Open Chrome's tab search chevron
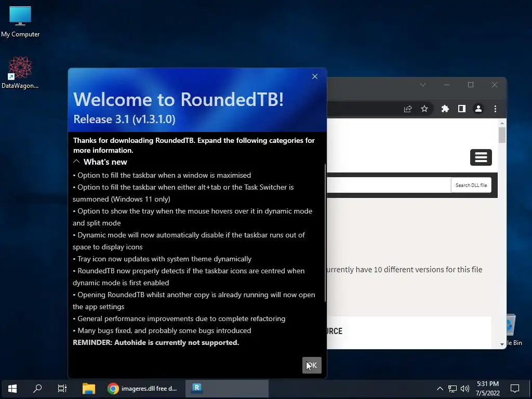Image resolution: width=532 pixels, height=399 pixels. tap(423, 85)
